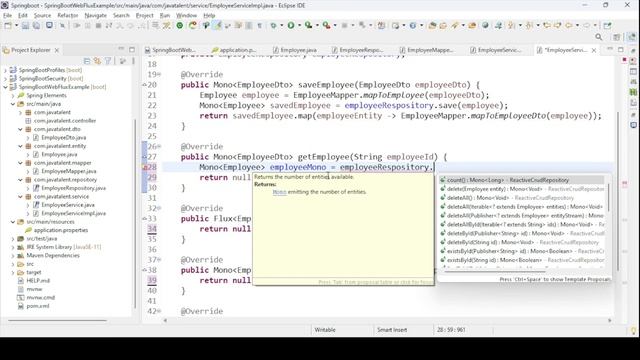Select existsById(String id) proposal

click(522, 260)
